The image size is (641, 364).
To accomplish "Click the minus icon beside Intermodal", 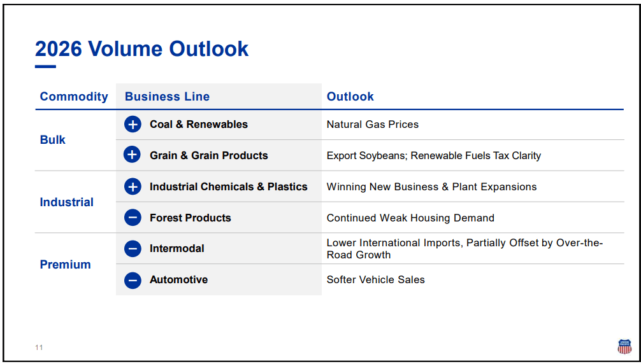I will pos(133,249).
